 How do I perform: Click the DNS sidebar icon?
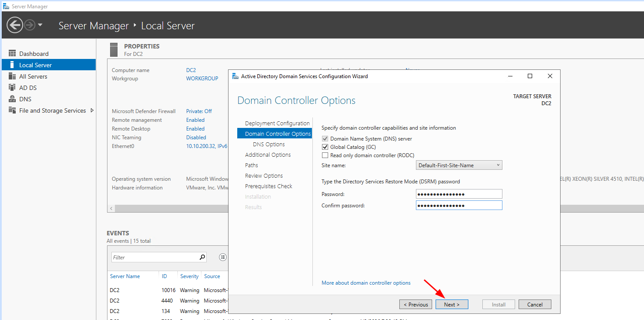(x=12, y=99)
